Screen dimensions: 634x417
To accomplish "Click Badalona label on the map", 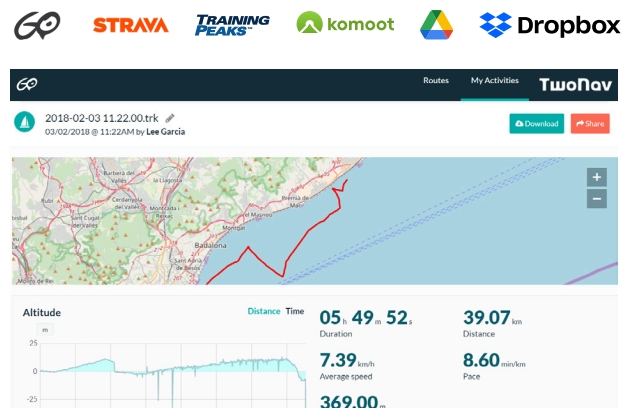I will [x=210, y=246].
